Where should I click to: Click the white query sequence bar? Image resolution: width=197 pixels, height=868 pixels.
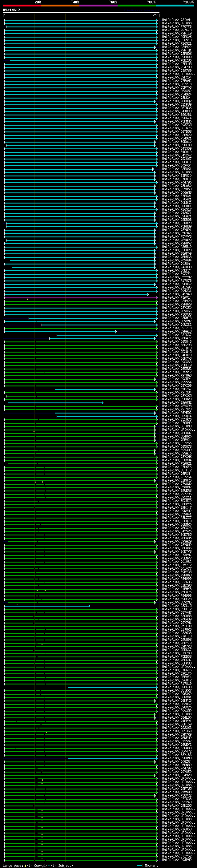point(81,13)
